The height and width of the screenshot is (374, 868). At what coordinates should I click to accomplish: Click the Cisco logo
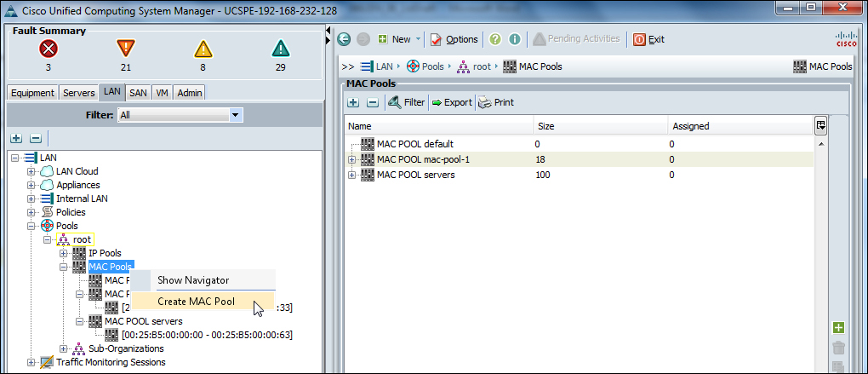point(847,38)
